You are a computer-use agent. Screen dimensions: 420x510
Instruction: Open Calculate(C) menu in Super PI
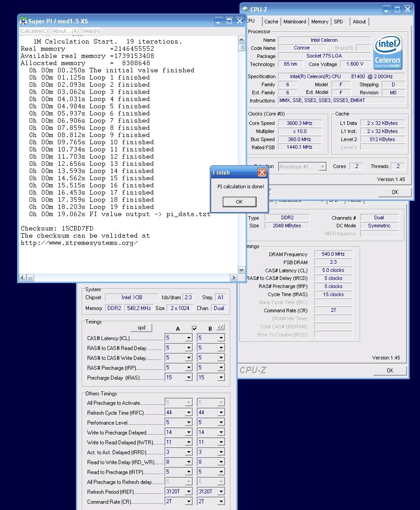35,31
